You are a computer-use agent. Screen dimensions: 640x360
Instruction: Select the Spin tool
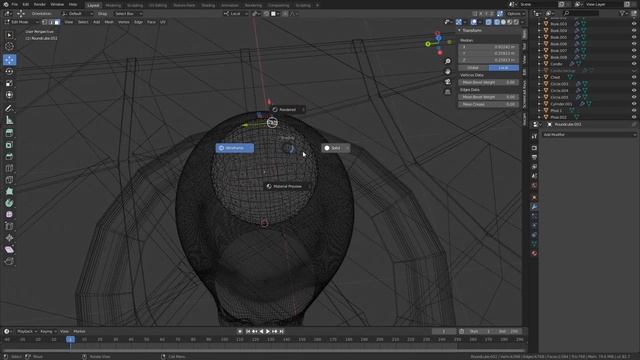tap(9, 203)
